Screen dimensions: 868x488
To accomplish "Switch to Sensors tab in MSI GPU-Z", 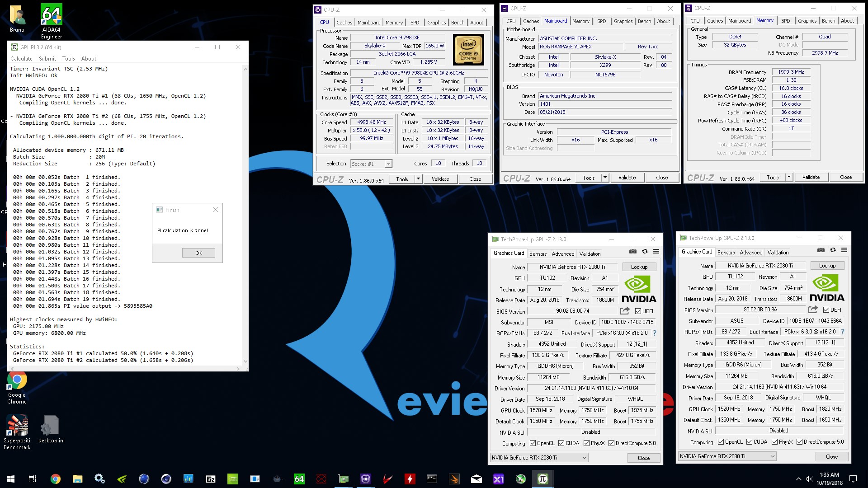I will 538,254.
